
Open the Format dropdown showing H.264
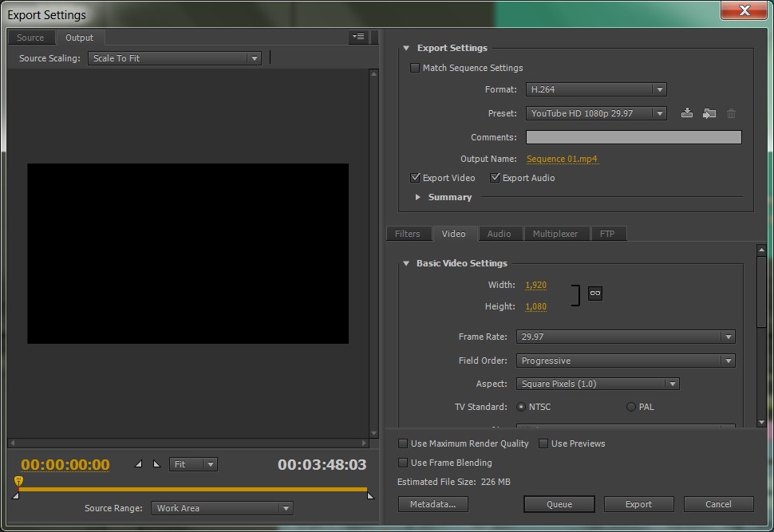click(x=595, y=89)
